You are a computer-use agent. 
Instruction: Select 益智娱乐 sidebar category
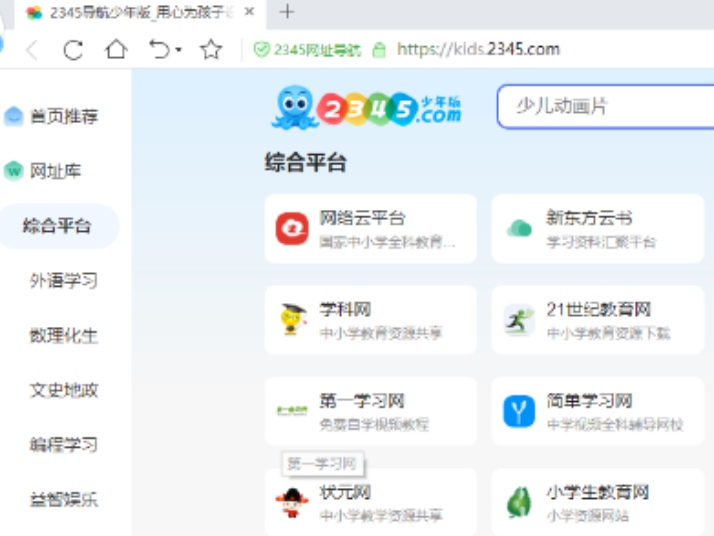[63, 500]
